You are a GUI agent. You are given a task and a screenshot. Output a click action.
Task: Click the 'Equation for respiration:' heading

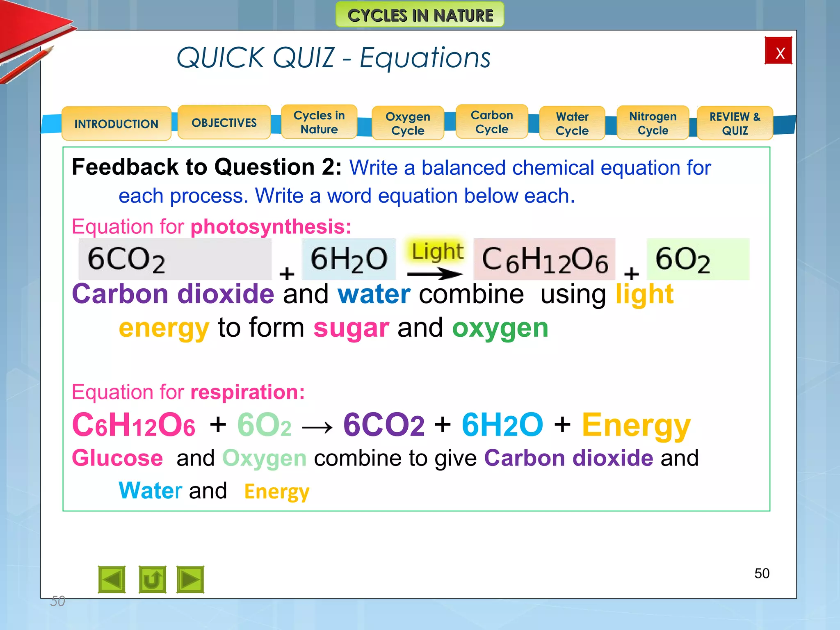188,392
